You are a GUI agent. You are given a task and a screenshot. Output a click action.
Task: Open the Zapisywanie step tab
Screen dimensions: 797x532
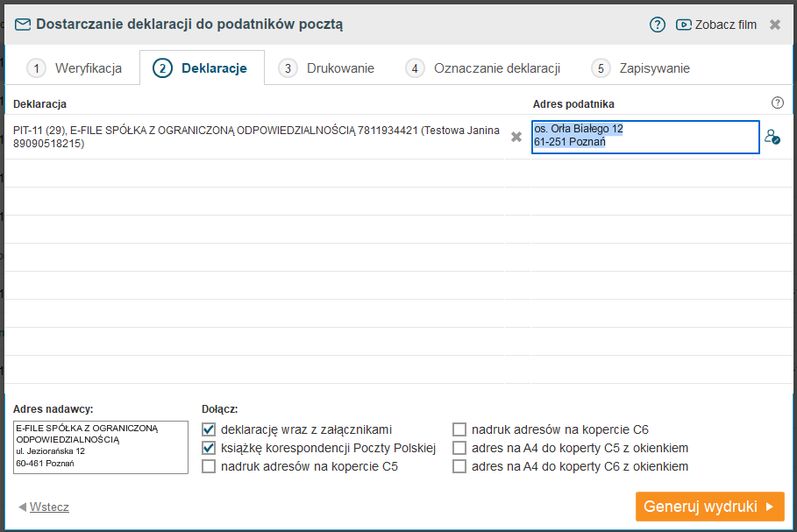click(640, 68)
